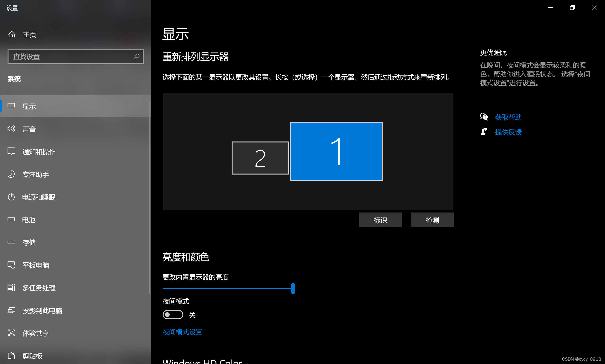Open 电源和睡眠 settings
Screen dimensions: 605x364
coord(76,197)
